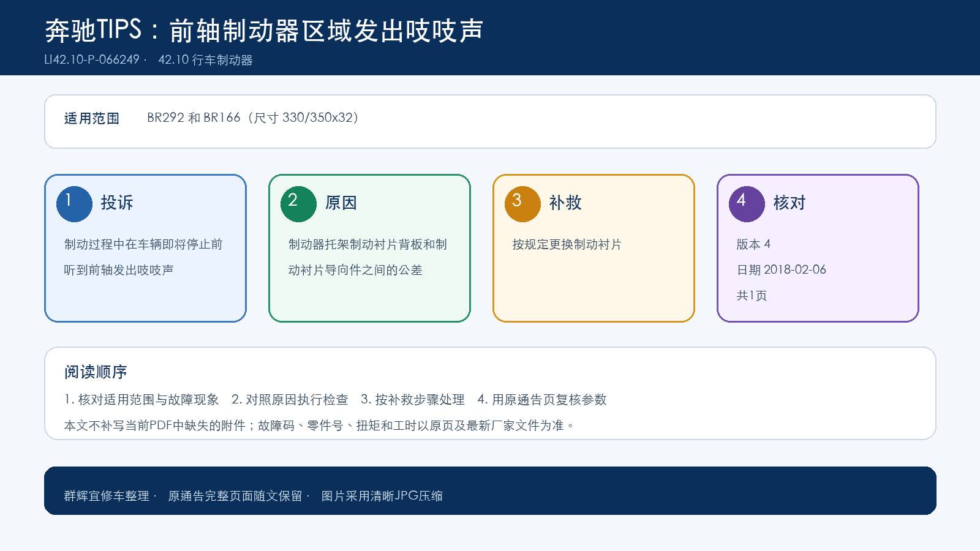
Task: Click the title 奔驰TIPS：前轴制动器区域发出吱吱声
Action: [x=264, y=30]
